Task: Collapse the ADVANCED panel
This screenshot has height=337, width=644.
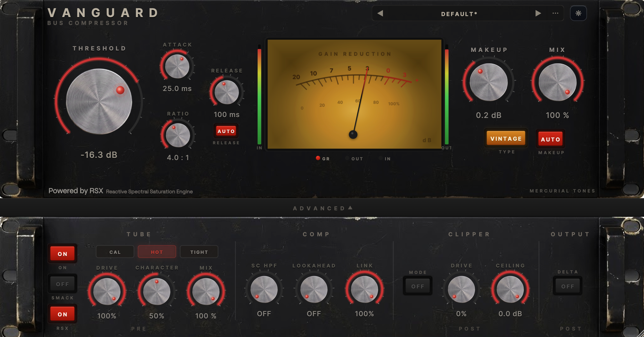Action: click(x=322, y=208)
